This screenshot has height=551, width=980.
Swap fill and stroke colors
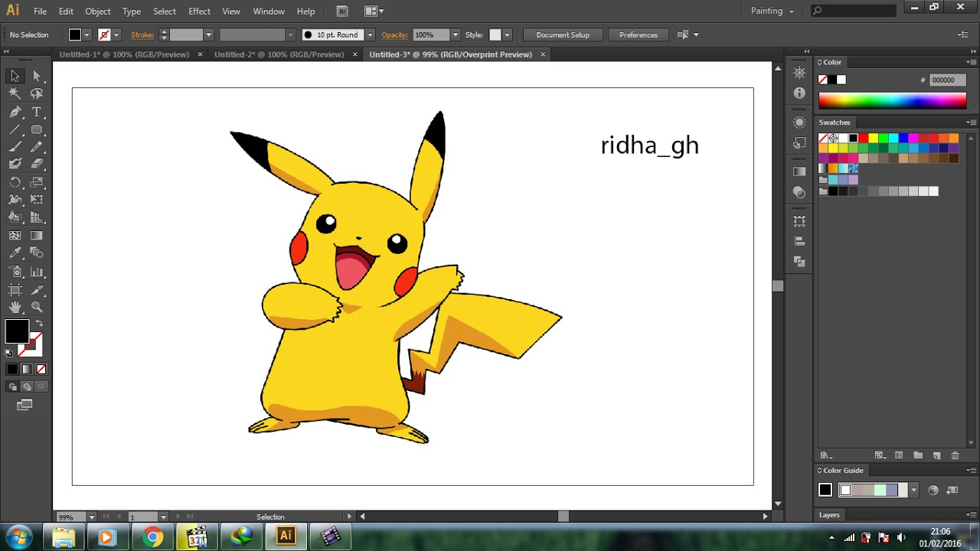pos(39,324)
